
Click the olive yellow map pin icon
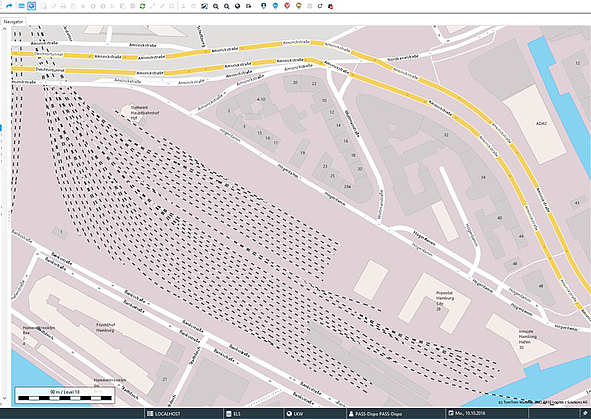click(x=299, y=6)
